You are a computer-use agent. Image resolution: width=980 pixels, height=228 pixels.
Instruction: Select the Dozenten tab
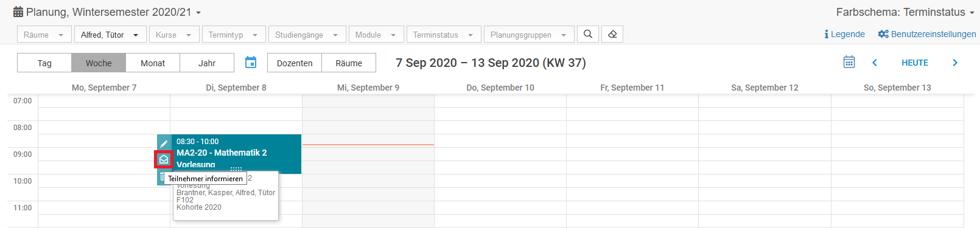tap(295, 63)
